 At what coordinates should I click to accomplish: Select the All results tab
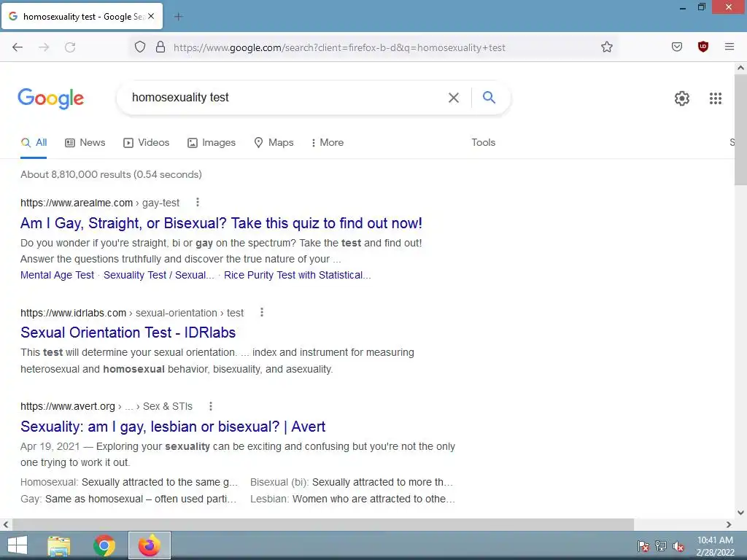pyautogui.click(x=34, y=142)
